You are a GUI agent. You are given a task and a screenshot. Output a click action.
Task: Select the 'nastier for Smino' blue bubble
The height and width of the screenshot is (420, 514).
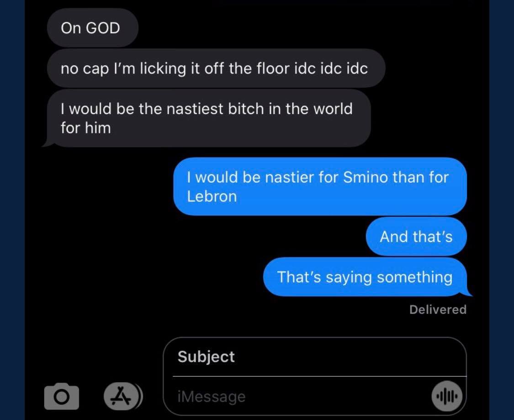pyautogui.click(x=320, y=186)
